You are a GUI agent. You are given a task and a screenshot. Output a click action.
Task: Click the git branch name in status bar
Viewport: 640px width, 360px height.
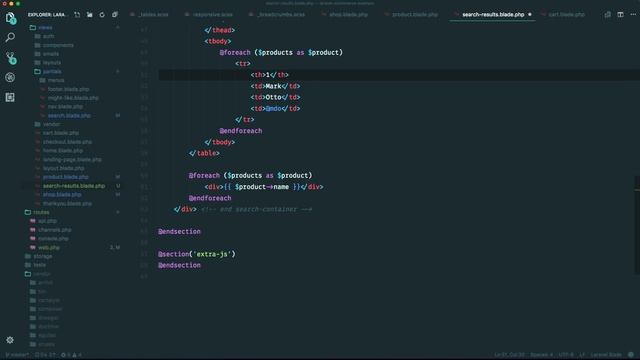(17, 355)
